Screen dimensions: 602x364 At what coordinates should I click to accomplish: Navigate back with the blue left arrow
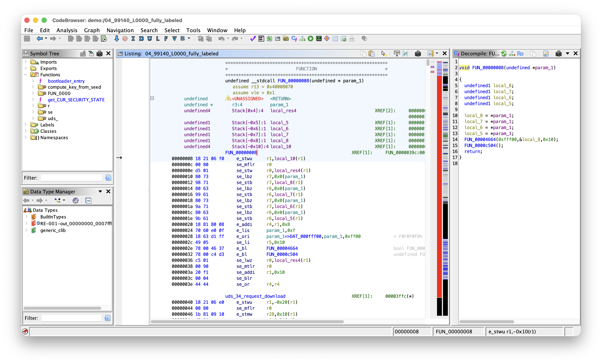39,39
